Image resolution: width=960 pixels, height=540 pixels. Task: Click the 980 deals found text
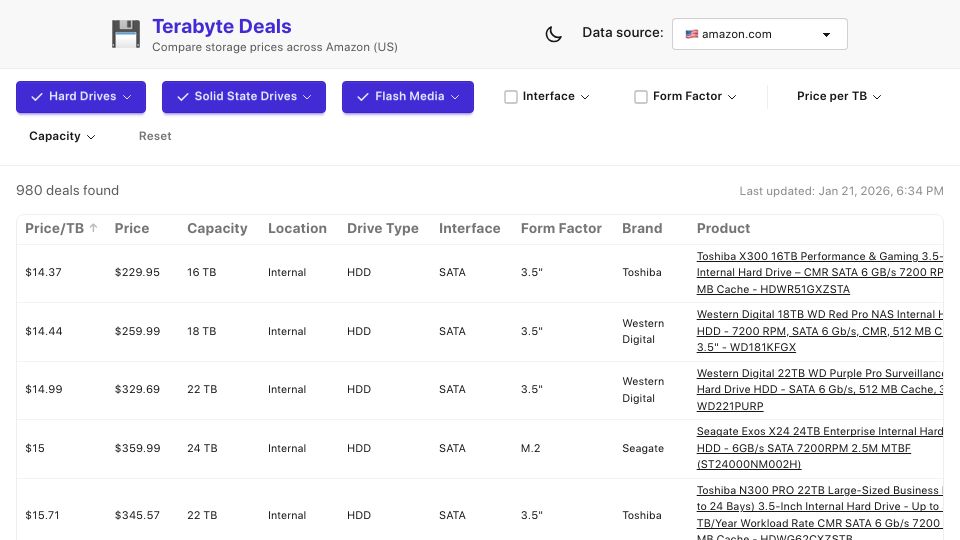coord(67,190)
